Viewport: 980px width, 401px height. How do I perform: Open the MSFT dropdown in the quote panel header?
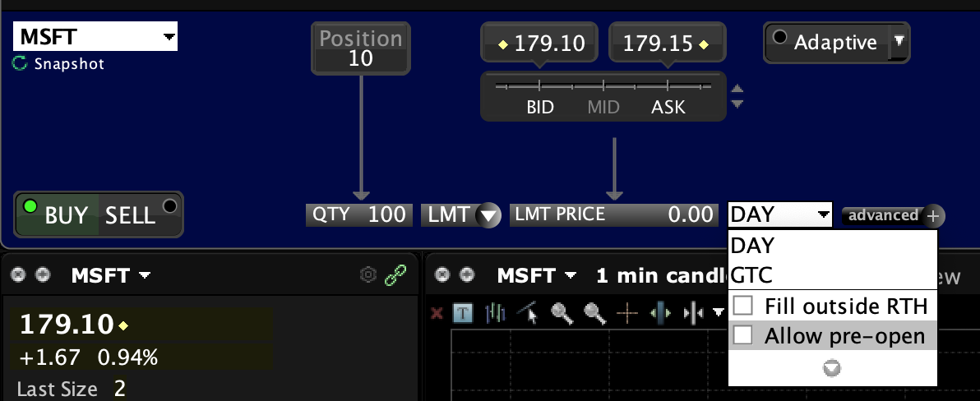pyautogui.click(x=145, y=275)
